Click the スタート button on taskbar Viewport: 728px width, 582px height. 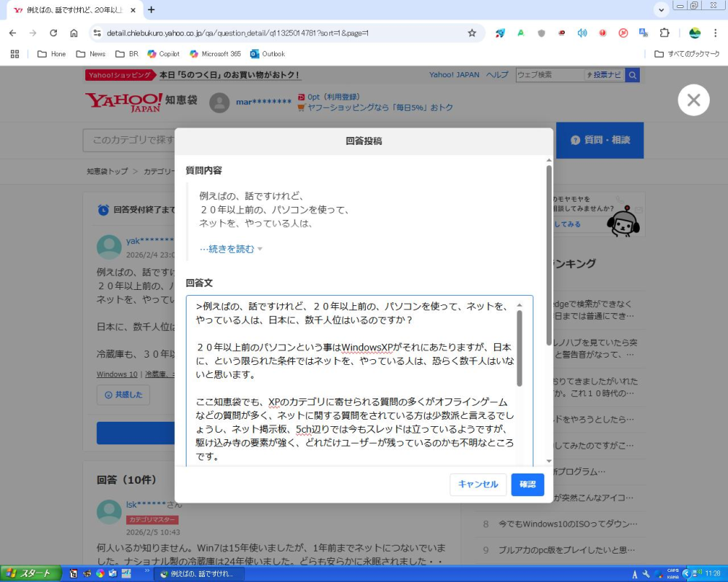click(31, 574)
